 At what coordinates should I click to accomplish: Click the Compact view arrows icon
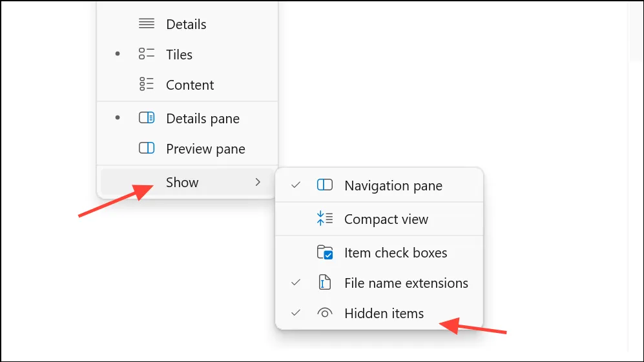click(325, 218)
